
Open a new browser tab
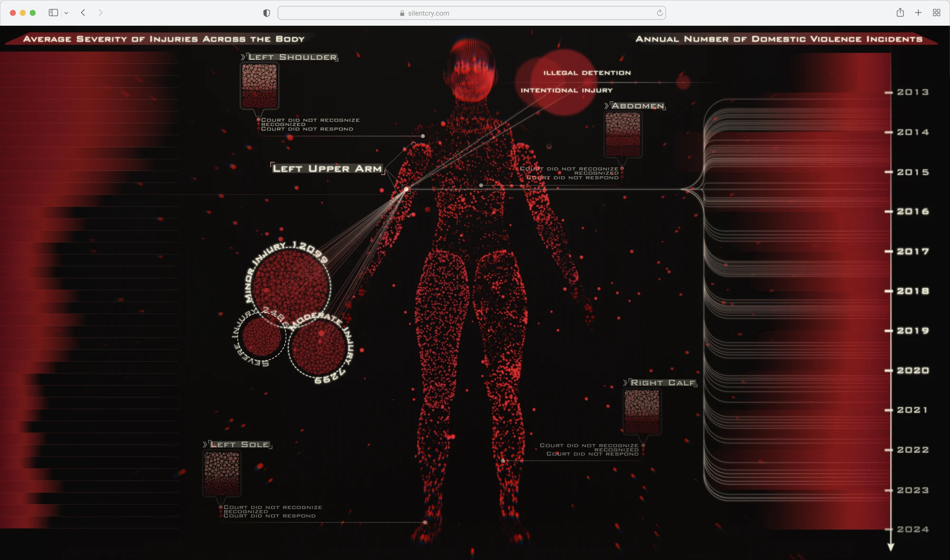point(918,13)
